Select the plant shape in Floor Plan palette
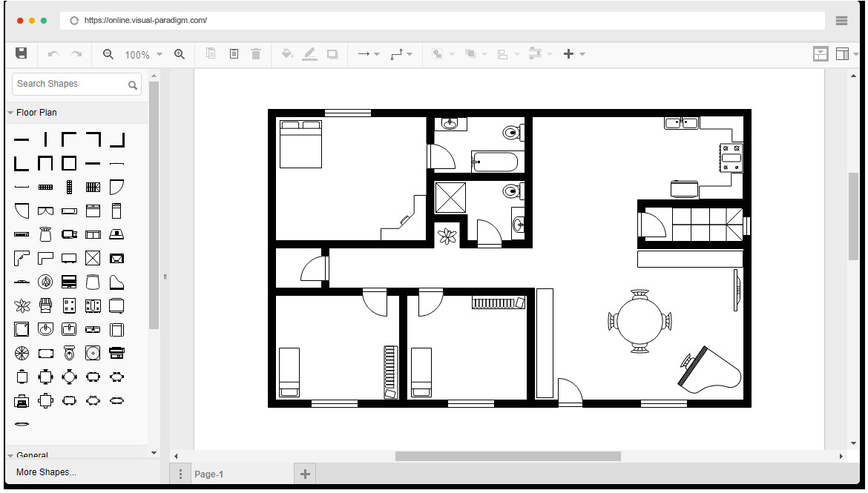 pos(22,305)
